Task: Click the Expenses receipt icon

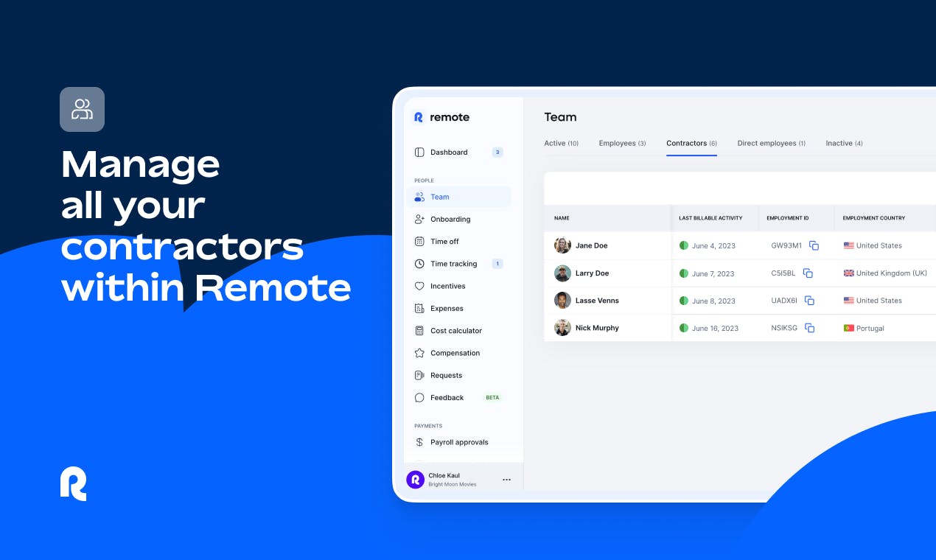Action: point(419,309)
